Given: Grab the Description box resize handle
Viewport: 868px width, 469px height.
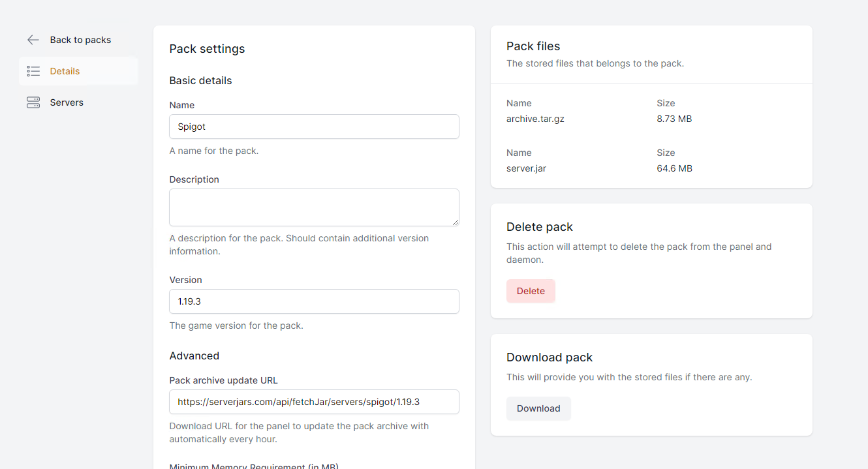Looking at the screenshot, I should click(455, 222).
